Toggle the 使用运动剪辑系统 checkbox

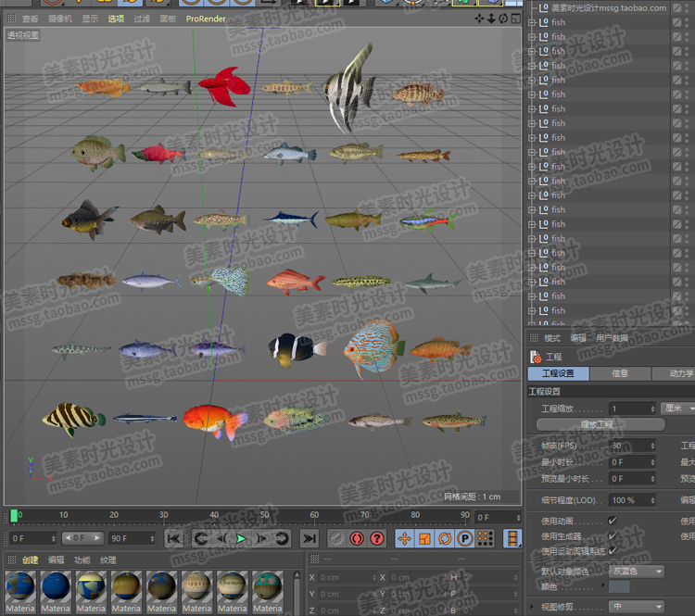pos(613,551)
